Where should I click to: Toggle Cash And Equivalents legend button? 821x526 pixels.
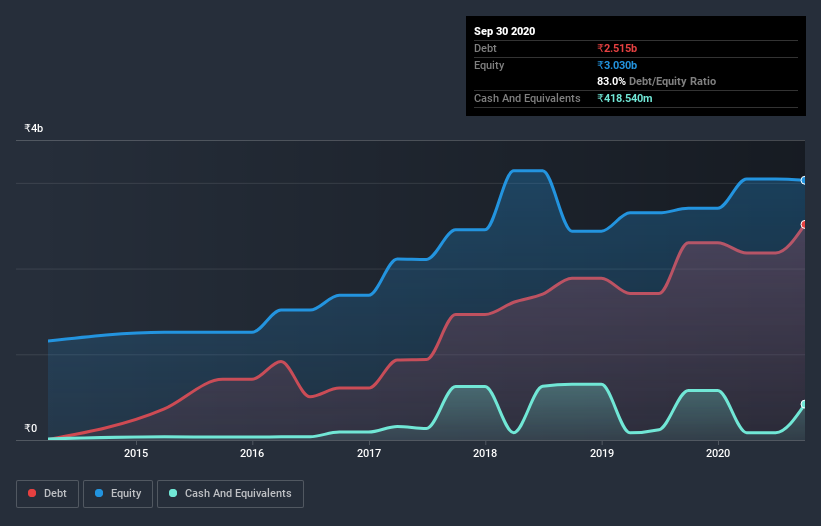230,494
